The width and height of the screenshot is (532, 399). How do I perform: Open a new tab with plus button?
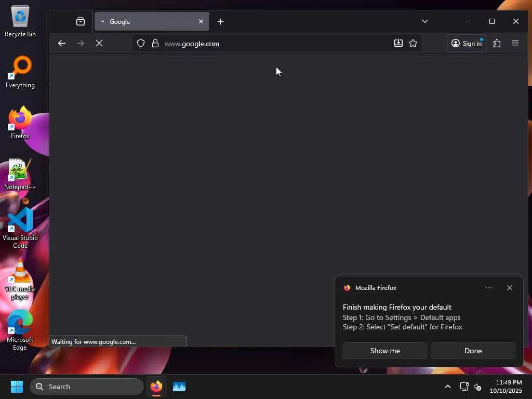[x=220, y=22]
